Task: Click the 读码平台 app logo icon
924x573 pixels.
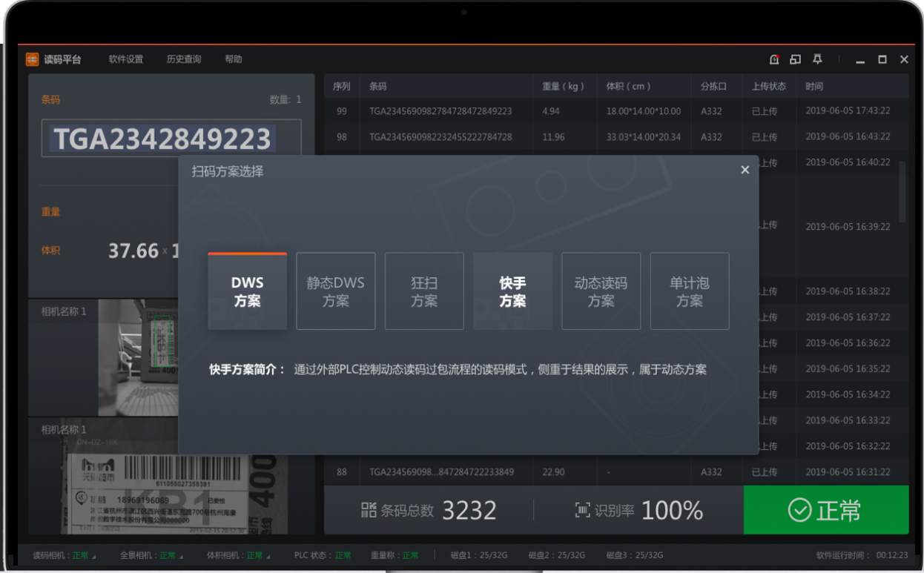Action: [x=32, y=59]
